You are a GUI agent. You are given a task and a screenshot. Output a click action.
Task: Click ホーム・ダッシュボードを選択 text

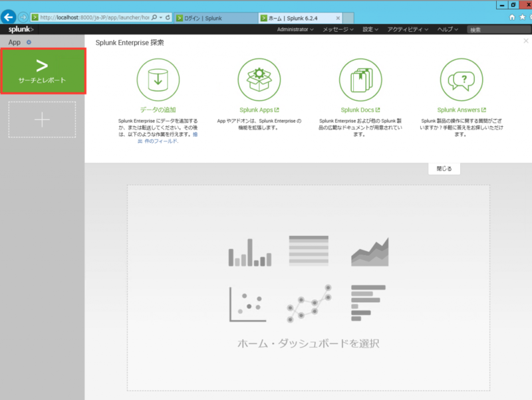click(308, 344)
